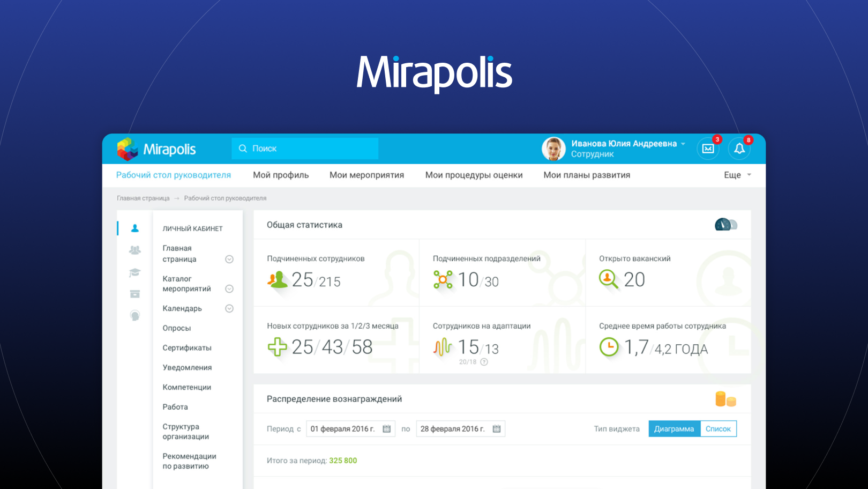This screenshot has width=868, height=489.
Task: Click the end date field 28 февраля 2016
Action: pos(460,429)
